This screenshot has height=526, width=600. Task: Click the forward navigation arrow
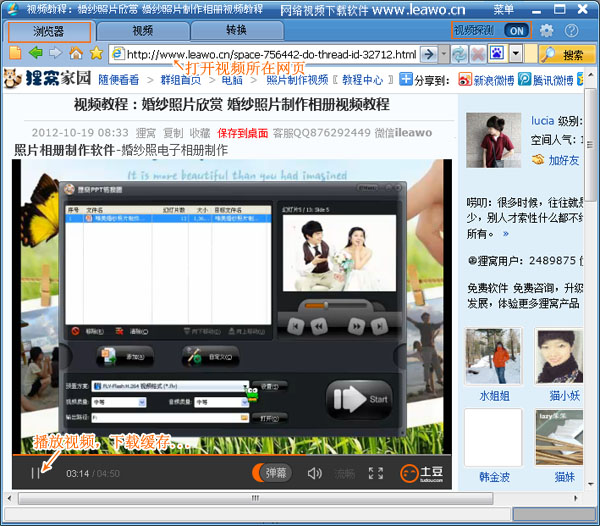(x=55, y=53)
